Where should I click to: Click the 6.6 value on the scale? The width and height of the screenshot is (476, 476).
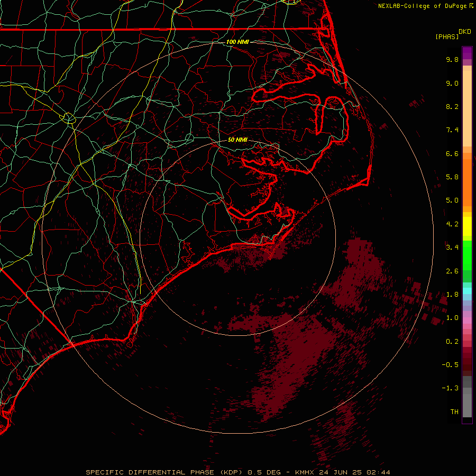452,153
